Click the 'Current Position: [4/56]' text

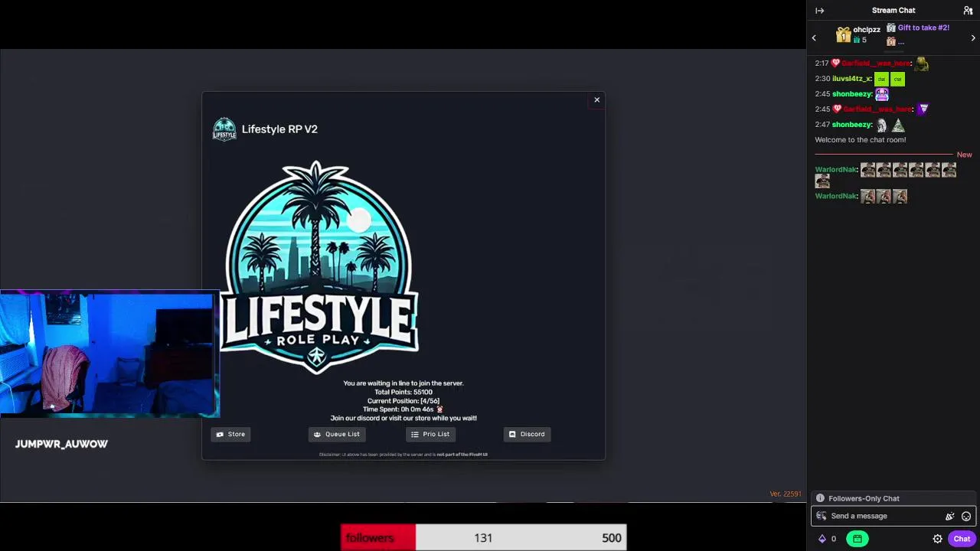(403, 401)
